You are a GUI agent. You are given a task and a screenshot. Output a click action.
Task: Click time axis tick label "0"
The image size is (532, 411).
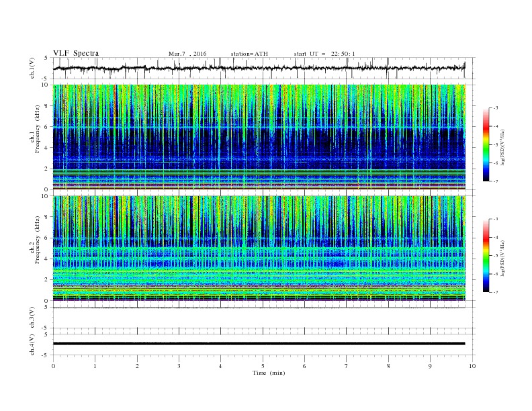pos(53,366)
